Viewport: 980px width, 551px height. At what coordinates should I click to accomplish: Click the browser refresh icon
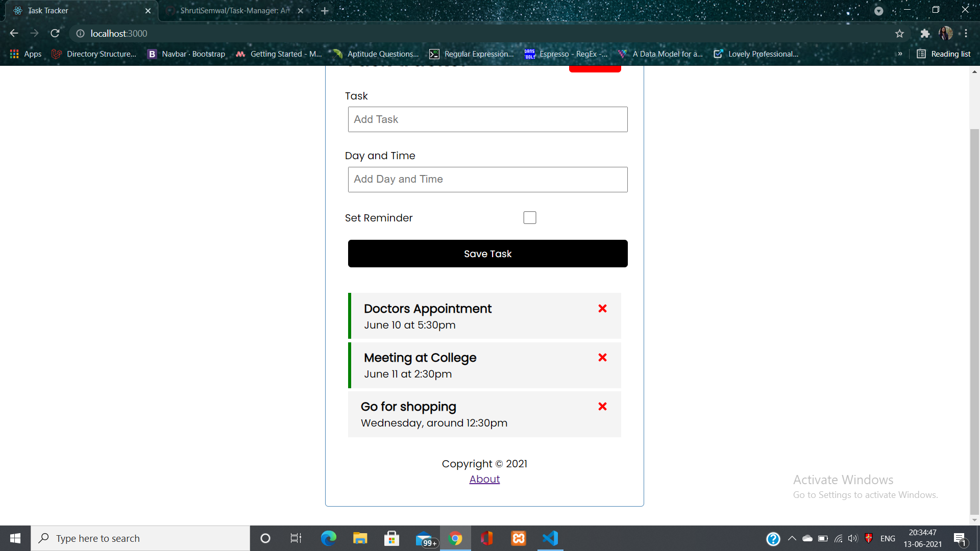point(56,34)
